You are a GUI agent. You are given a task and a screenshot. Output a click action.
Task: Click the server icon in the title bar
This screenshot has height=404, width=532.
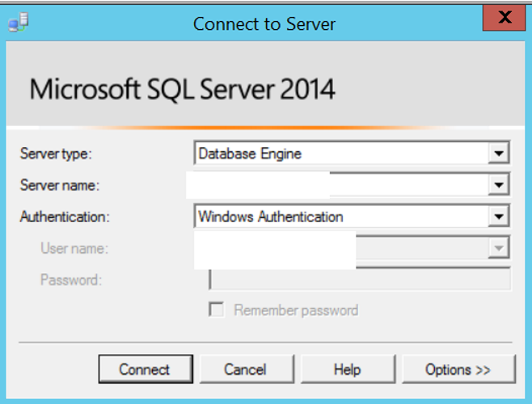click(19, 22)
